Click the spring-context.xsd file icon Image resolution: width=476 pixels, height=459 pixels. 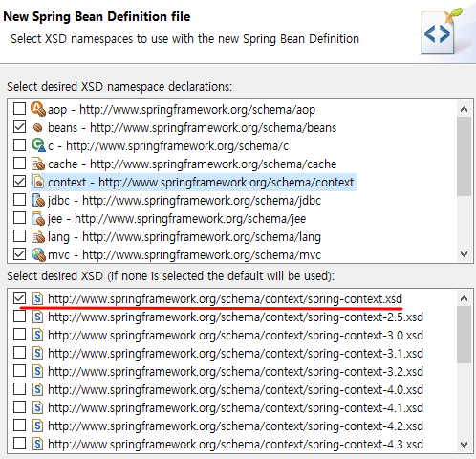coord(38,298)
